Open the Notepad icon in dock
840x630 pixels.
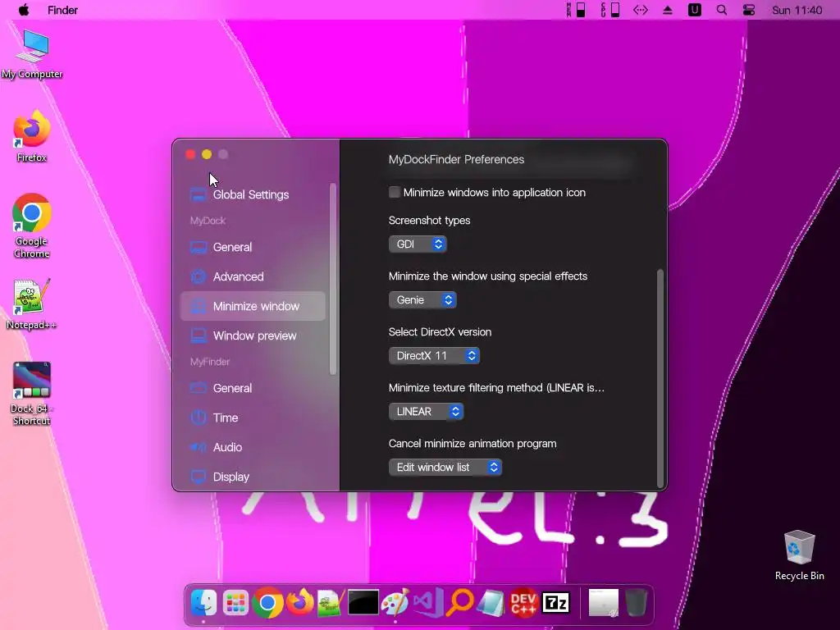point(491,603)
